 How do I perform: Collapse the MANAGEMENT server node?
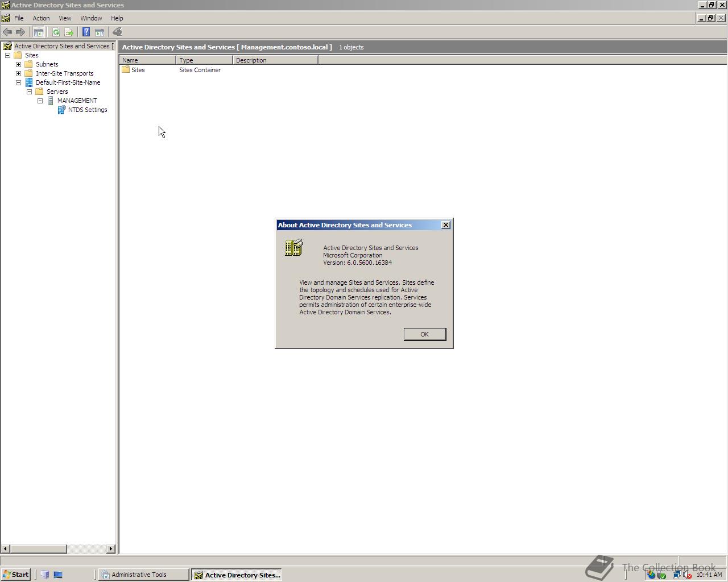40,101
